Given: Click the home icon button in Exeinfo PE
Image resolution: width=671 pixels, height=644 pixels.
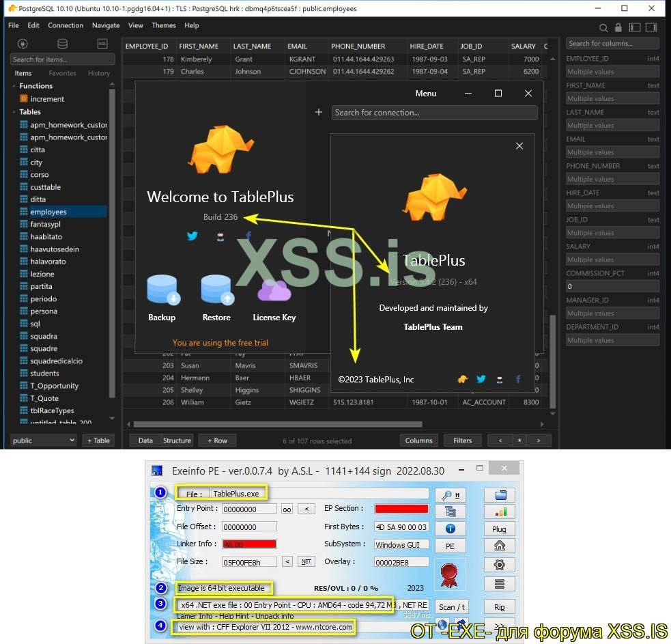Looking at the screenshot, I should pyautogui.click(x=500, y=546).
